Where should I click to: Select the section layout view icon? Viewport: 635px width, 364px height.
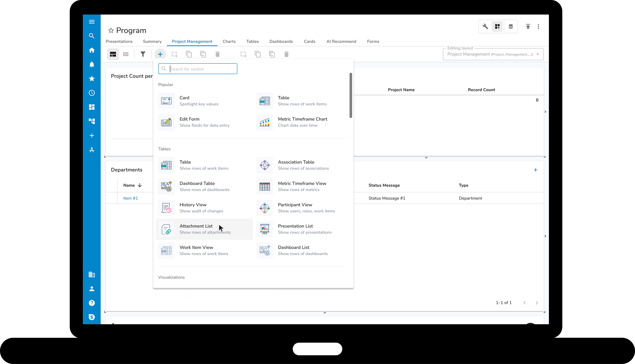pos(113,54)
